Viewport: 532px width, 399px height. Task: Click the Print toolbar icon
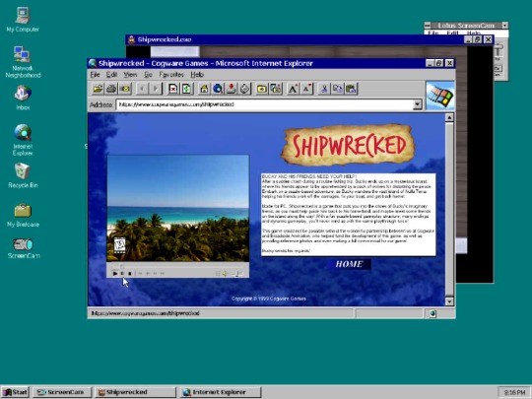(111, 89)
